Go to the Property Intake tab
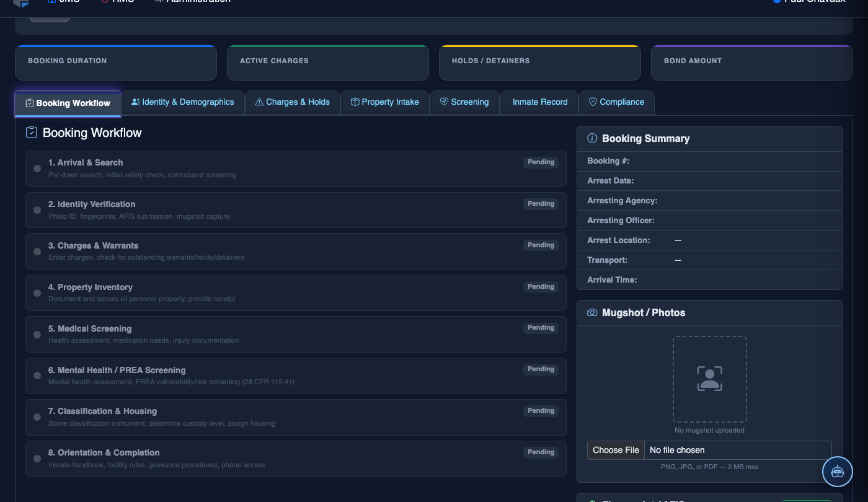 point(384,102)
